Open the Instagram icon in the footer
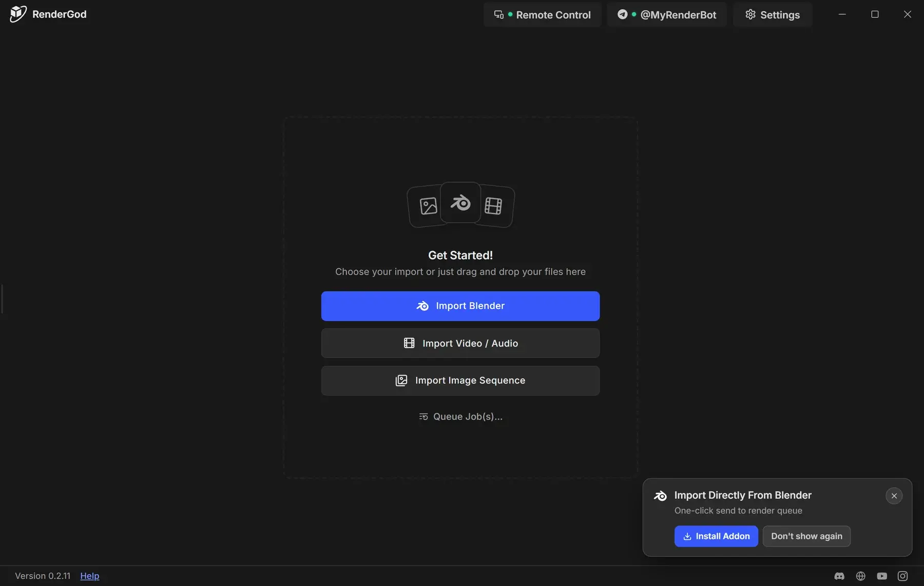Viewport: 924px width, 586px height. tap(902, 576)
